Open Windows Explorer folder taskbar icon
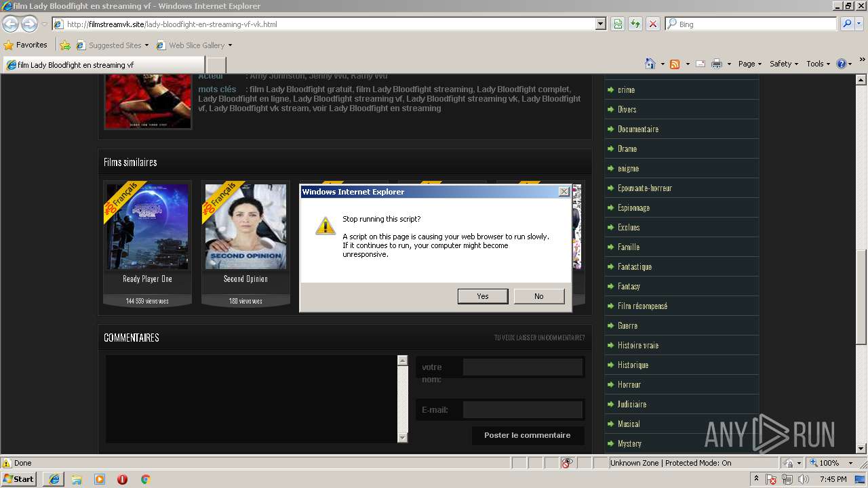Image resolution: width=868 pixels, height=488 pixels. click(77, 479)
